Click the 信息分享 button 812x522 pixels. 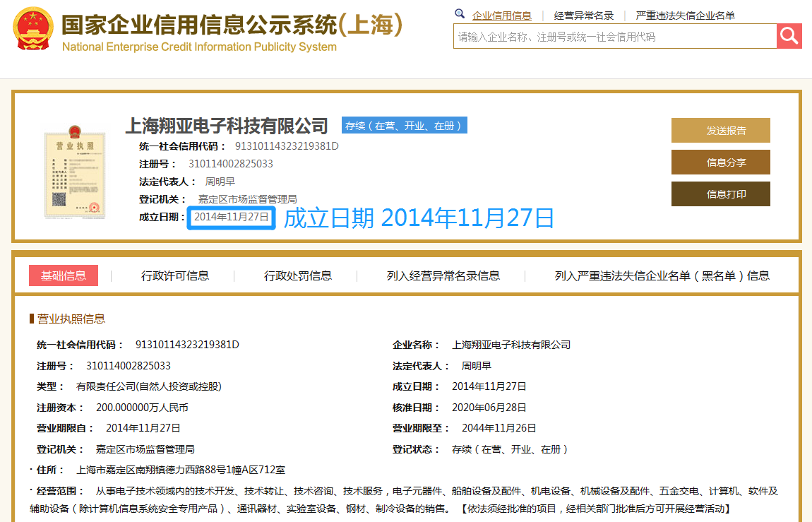pos(721,162)
